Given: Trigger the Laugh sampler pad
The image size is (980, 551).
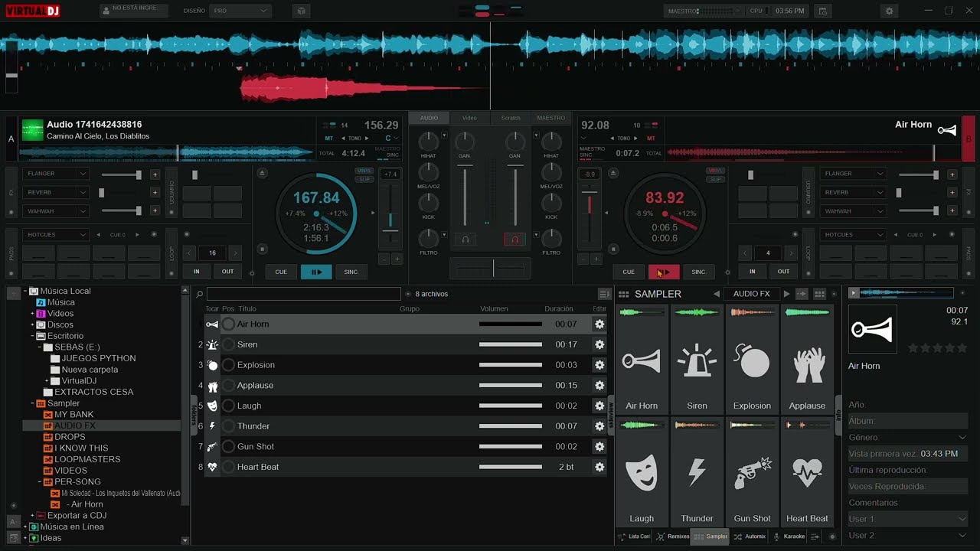Looking at the screenshot, I should (x=642, y=472).
